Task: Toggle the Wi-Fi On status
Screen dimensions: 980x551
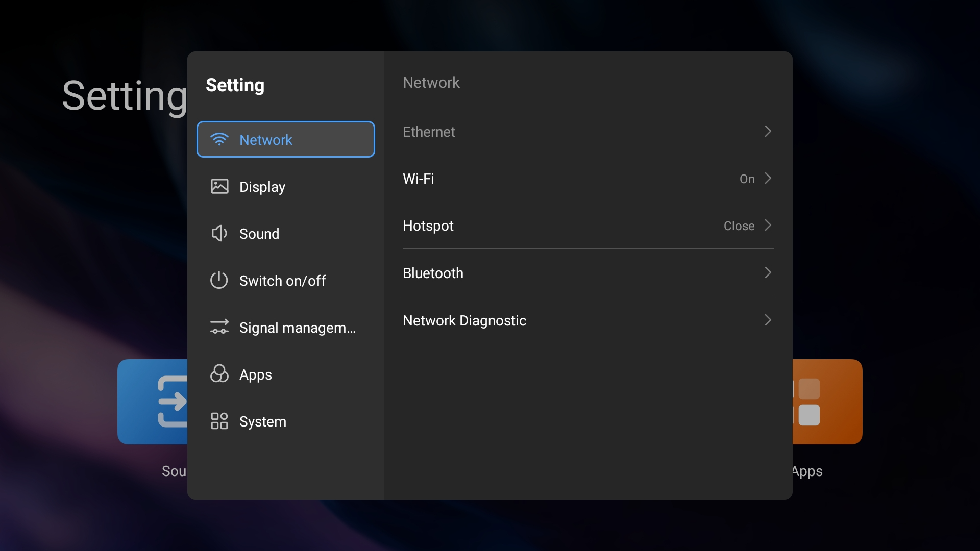Action: click(x=747, y=179)
